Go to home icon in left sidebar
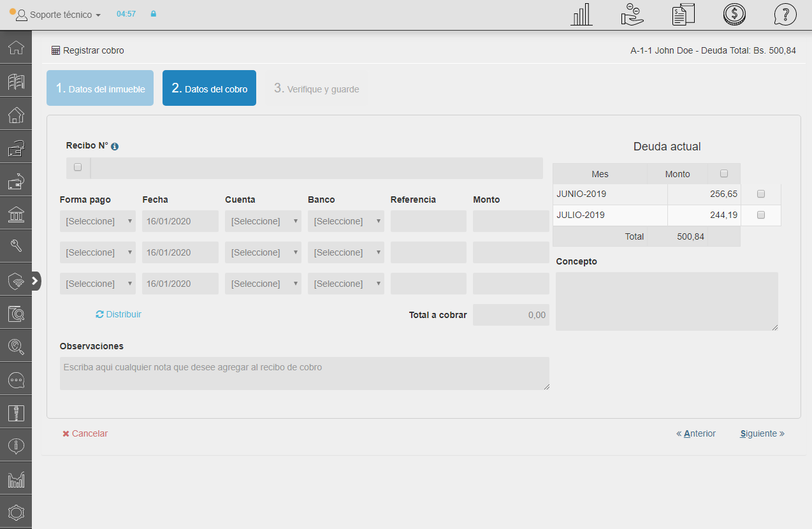 point(16,48)
